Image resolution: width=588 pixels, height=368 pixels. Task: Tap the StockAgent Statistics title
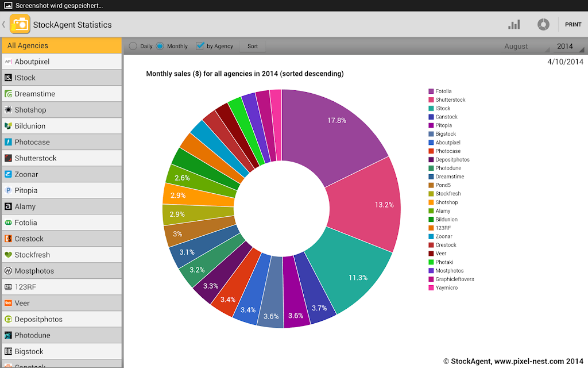72,25
